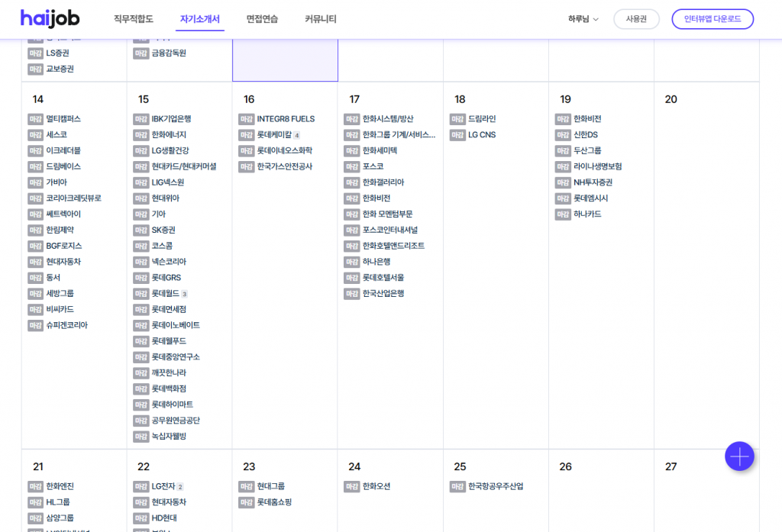Expand the 하루님 user dropdown

pos(583,19)
